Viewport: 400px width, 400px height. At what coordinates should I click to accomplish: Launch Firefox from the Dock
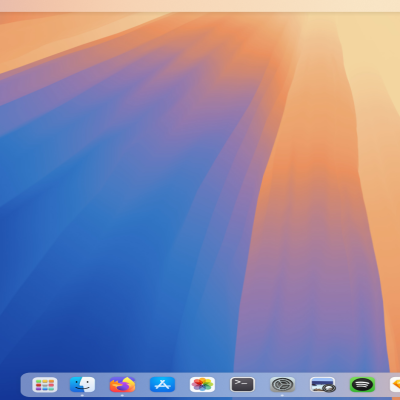tap(122, 385)
